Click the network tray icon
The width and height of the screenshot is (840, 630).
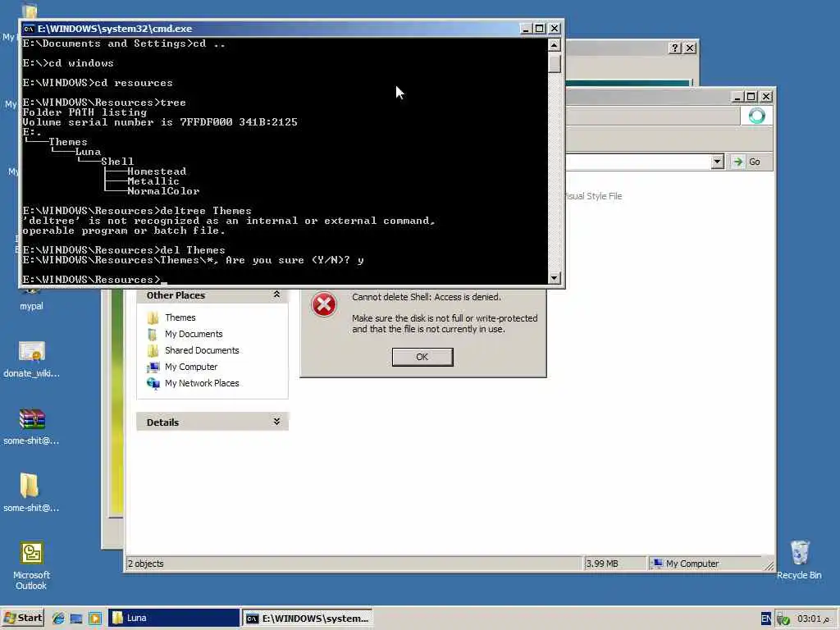783,619
